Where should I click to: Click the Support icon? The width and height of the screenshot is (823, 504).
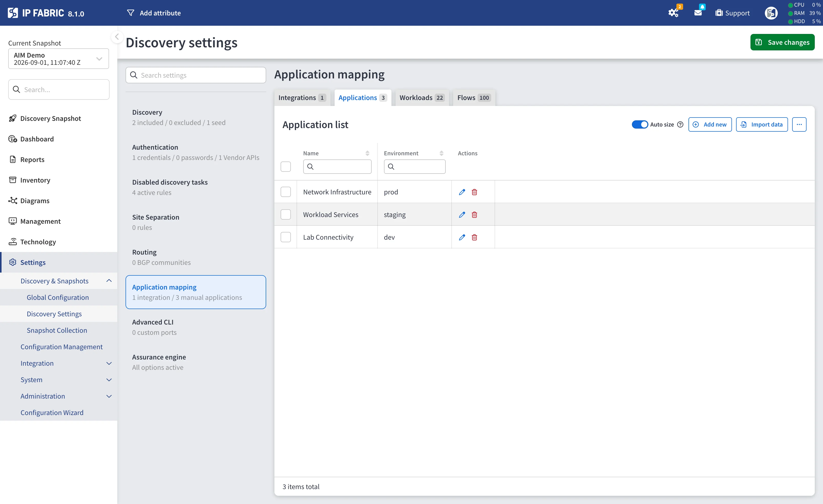(719, 13)
